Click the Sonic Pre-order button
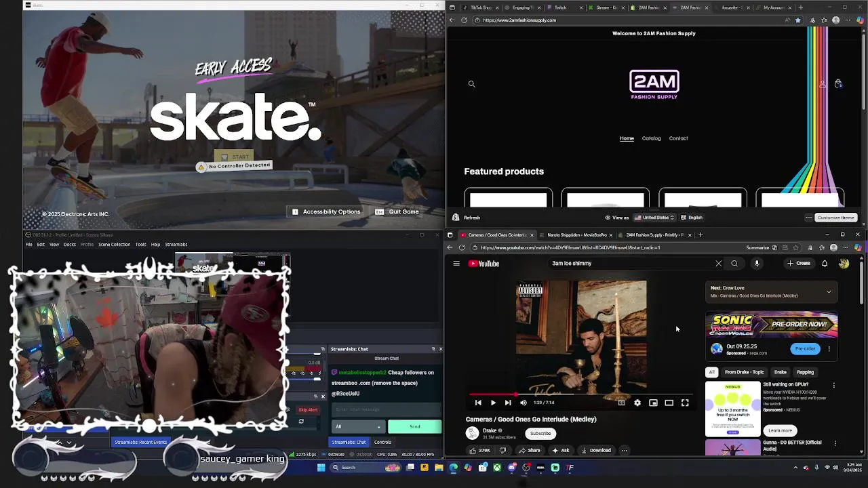 click(x=805, y=348)
